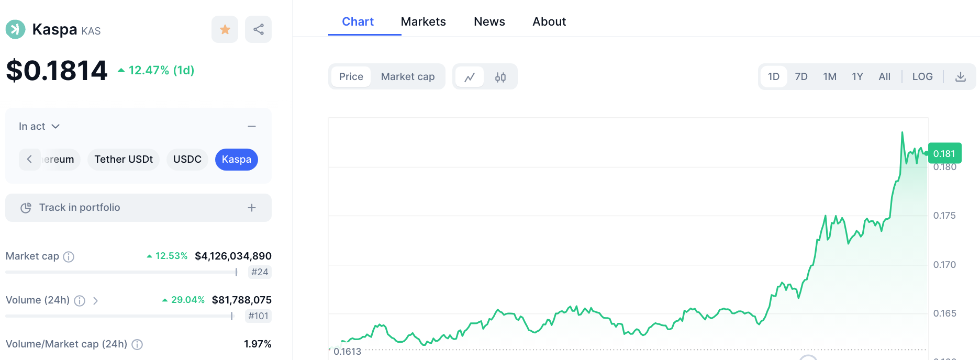Expand the In act dropdown
The image size is (980, 360).
tap(39, 127)
